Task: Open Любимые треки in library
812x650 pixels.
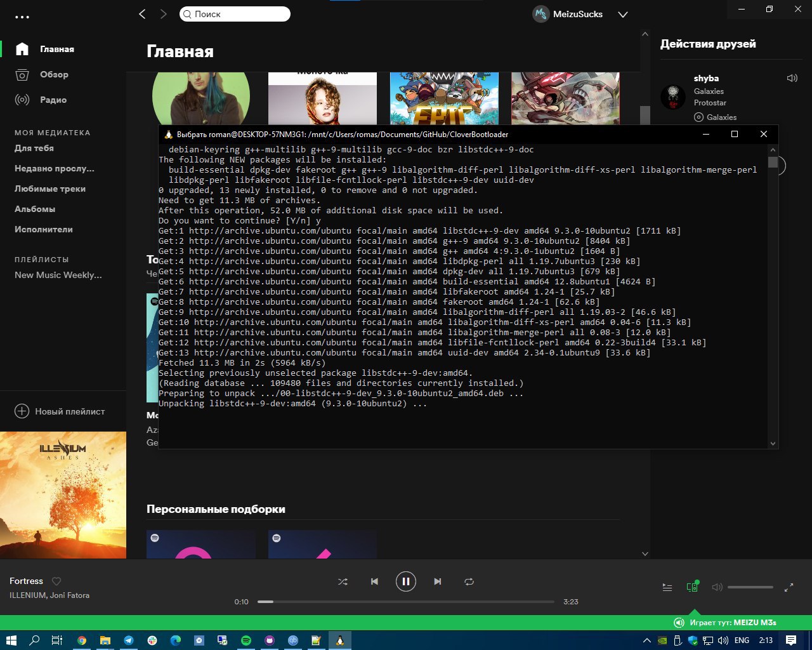Action: coord(50,189)
